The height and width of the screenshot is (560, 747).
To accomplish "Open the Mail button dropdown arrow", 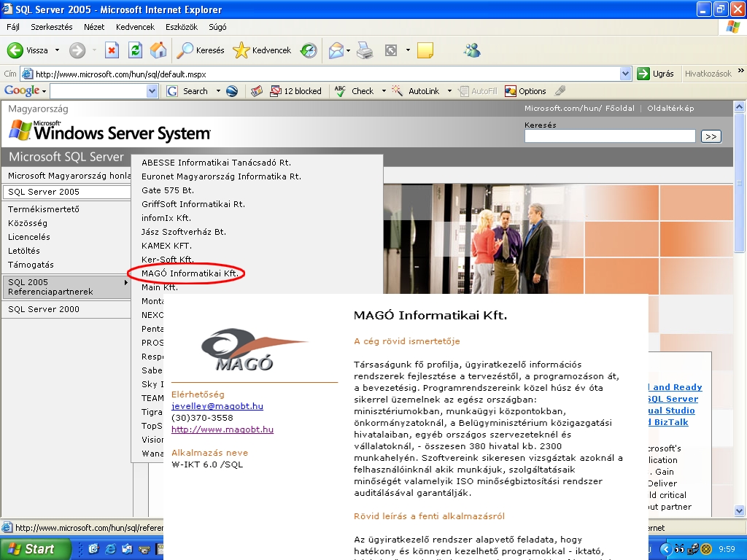I will [x=348, y=50].
